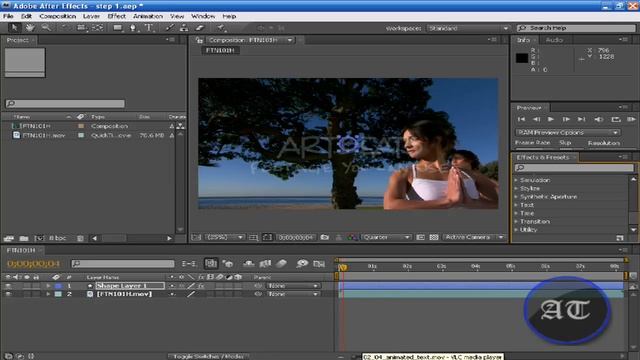This screenshot has height=360, width=640.
Task: Open the Layer menu
Action: click(x=91, y=16)
